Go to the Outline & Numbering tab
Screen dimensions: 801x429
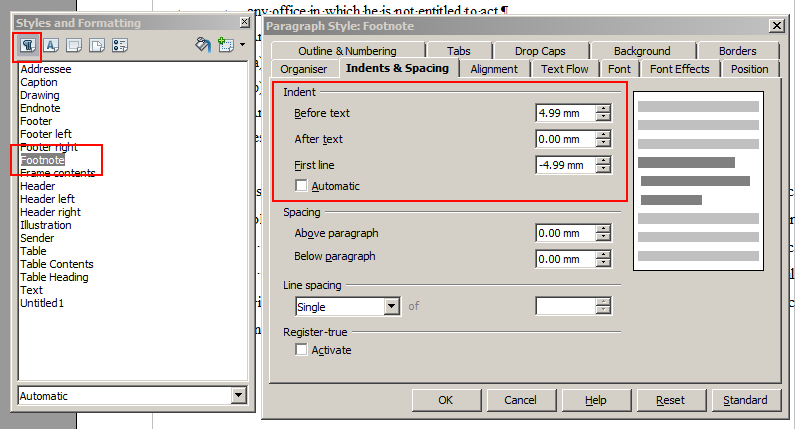(345, 51)
